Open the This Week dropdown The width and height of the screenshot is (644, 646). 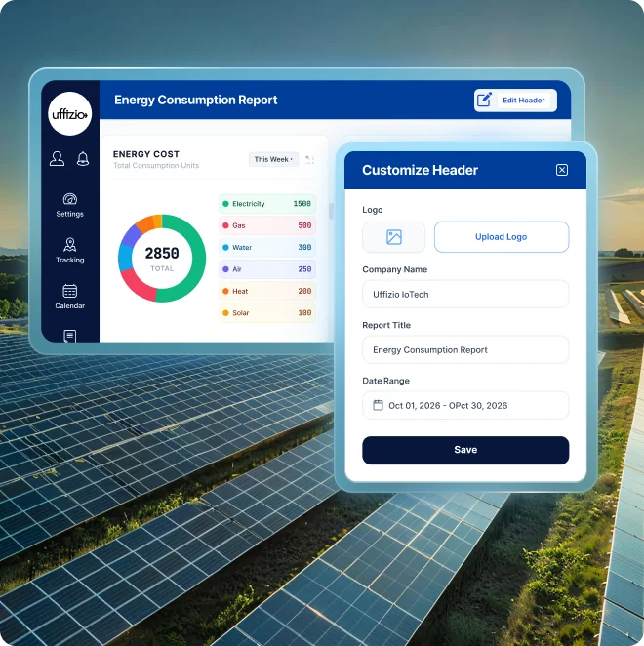click(273, 159)
